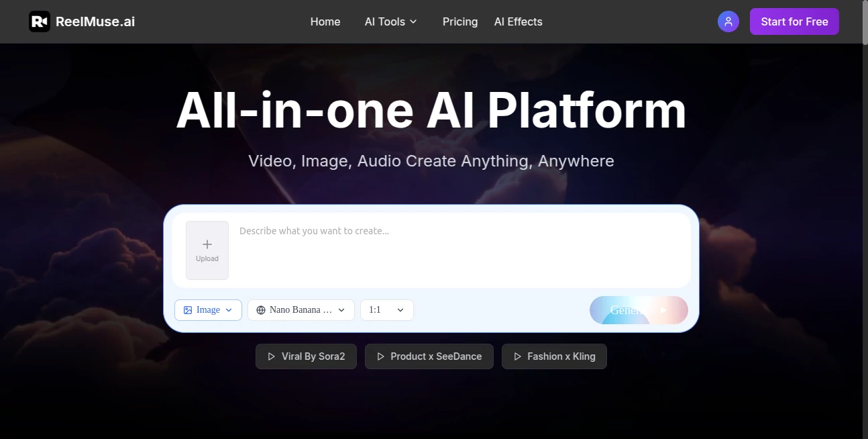This screenshot has width=868, height=439.
Task: Open the AI Effects menu item
Action: [x=518, y=21]
